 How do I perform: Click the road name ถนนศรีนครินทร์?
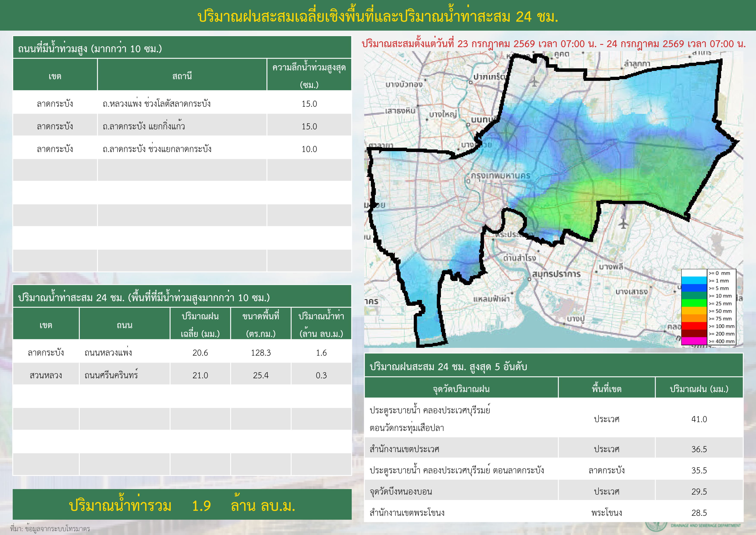pos(111,375)
